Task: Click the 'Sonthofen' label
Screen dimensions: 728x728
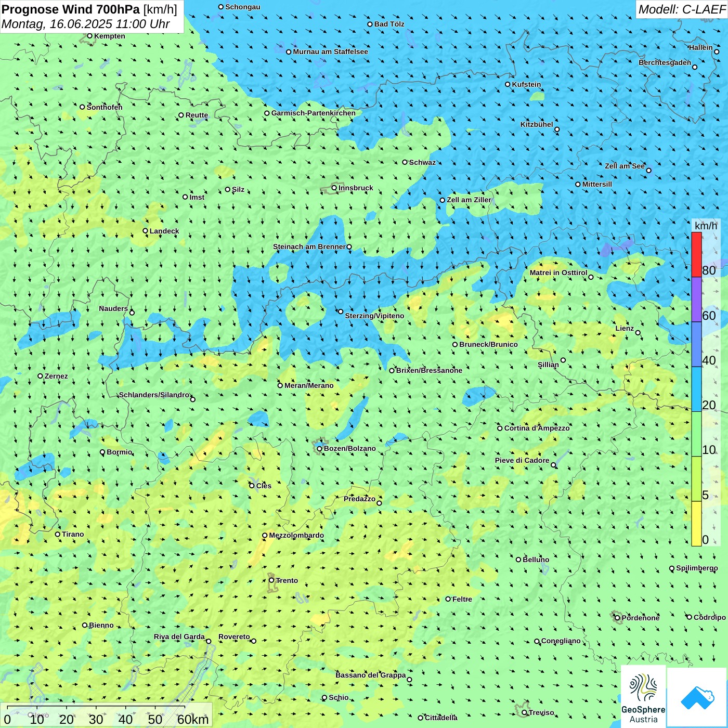Action: [105, 107]
